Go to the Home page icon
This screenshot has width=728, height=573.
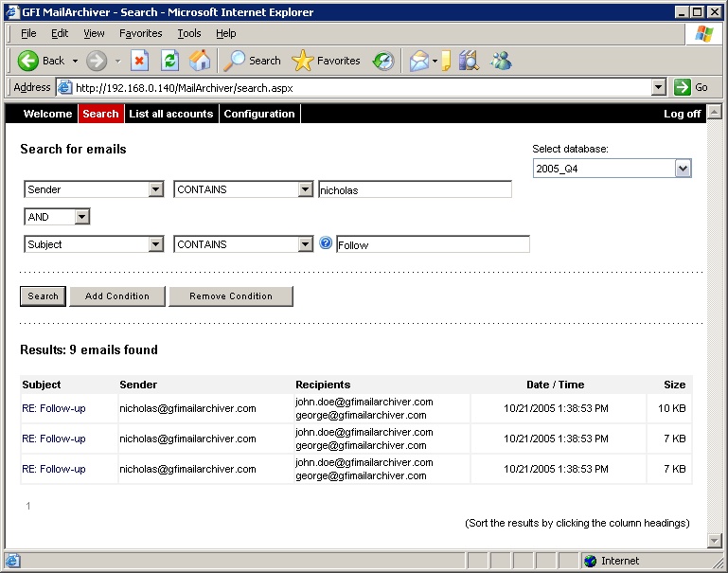coord(200,61)
